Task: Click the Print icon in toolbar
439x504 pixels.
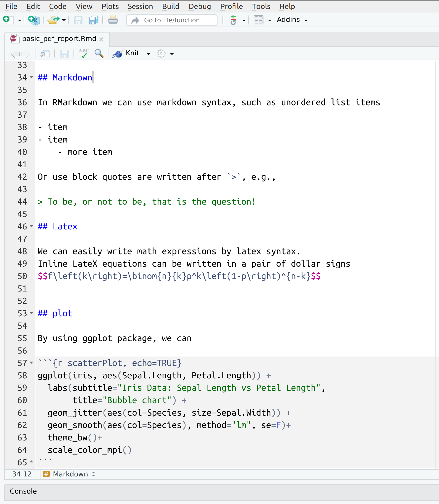Action: coord(113,20)
